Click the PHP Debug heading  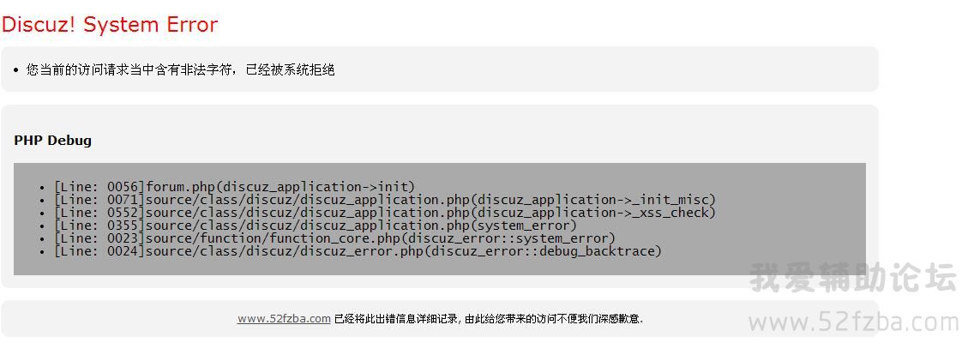click(52, 140)
